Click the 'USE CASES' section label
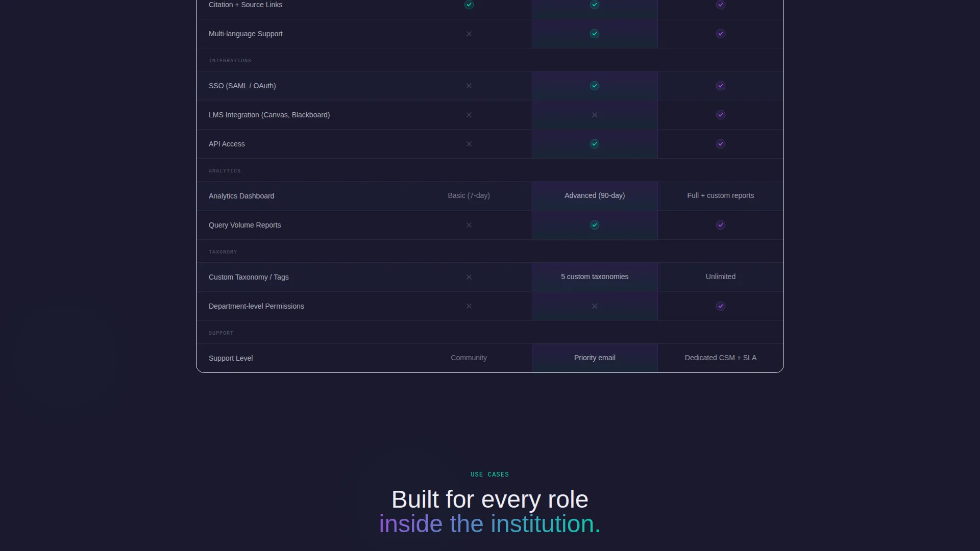The height and width of the screenshot is (551, 980). [x=489, y=474]
